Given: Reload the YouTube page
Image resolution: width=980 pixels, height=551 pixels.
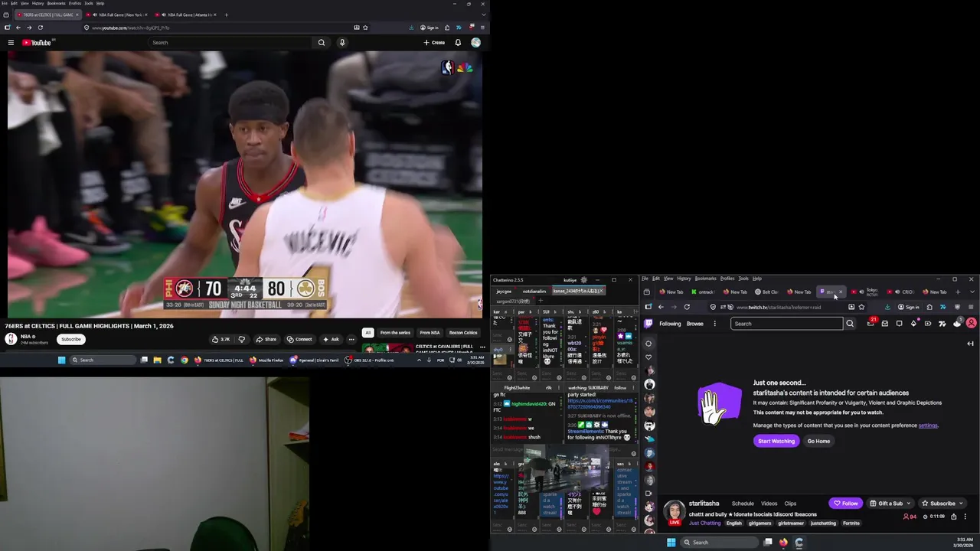Looking at the screenshot, I should tap(41, 28).
